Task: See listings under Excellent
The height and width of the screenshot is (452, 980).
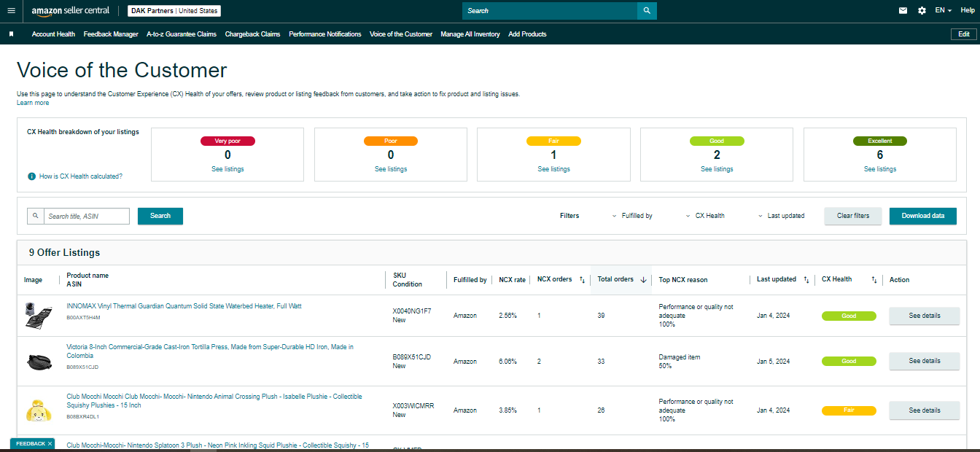Action: tap(880, 169)
